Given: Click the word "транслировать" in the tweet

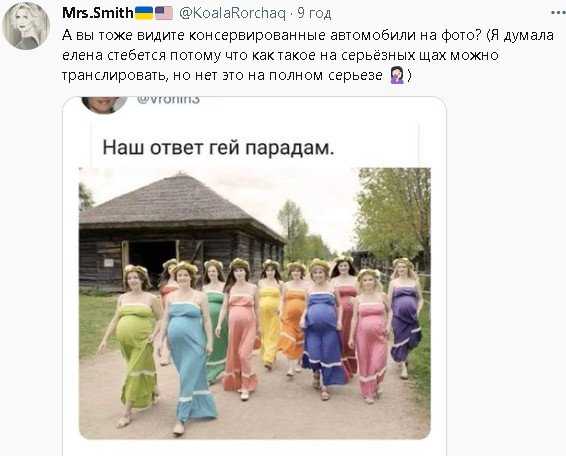Looking at the screenshot, I should 114,75.
